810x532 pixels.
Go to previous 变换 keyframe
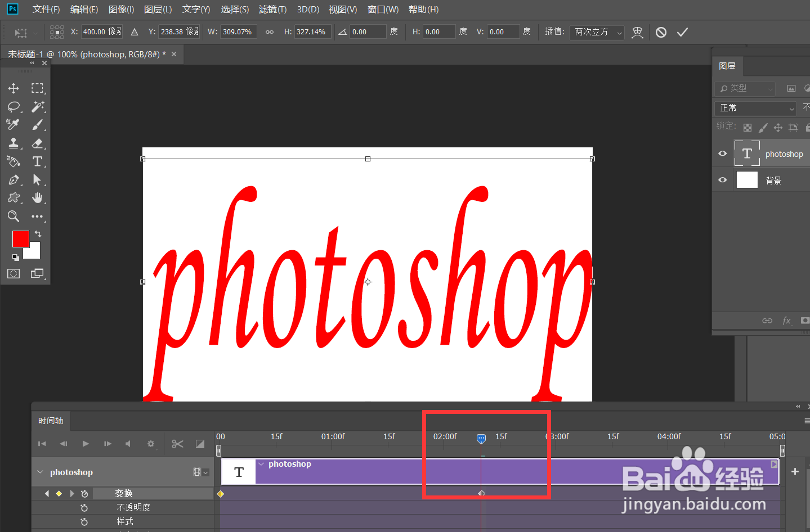pos(47,493)
